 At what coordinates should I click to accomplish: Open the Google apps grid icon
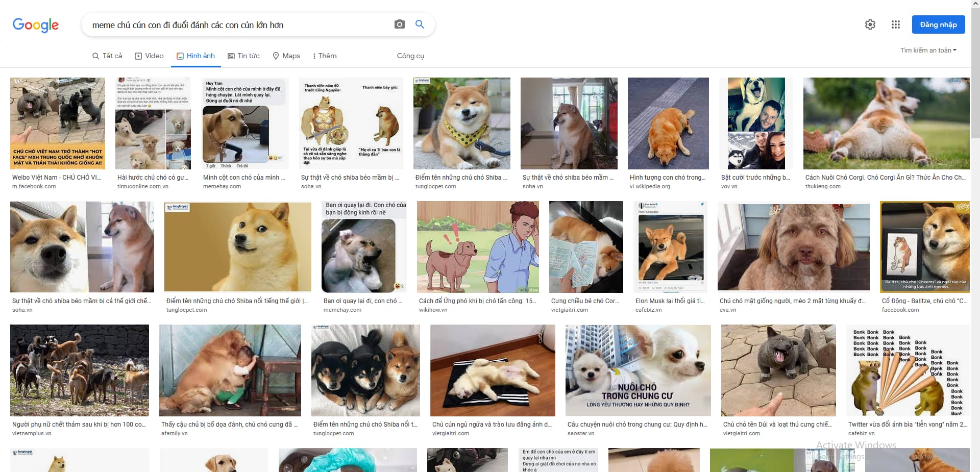(896, 24)
